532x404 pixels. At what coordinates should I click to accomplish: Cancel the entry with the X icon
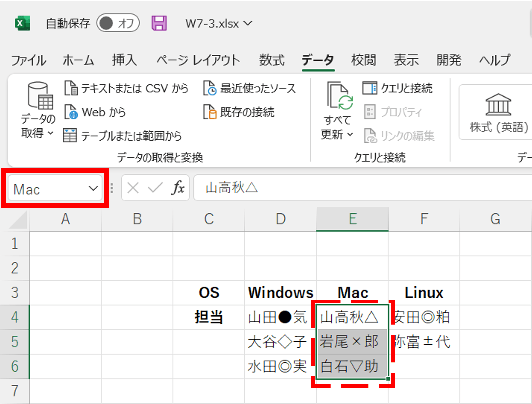tap(133, 188)
